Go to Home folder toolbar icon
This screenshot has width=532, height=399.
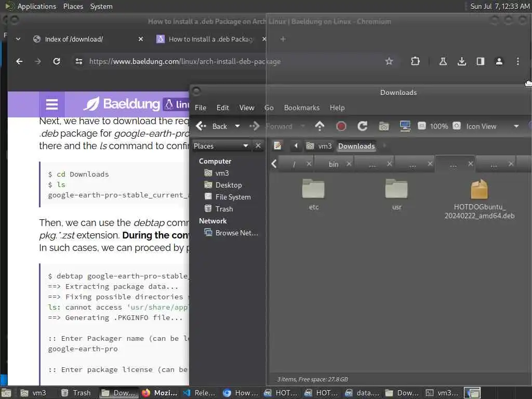[x=384, y=126]
